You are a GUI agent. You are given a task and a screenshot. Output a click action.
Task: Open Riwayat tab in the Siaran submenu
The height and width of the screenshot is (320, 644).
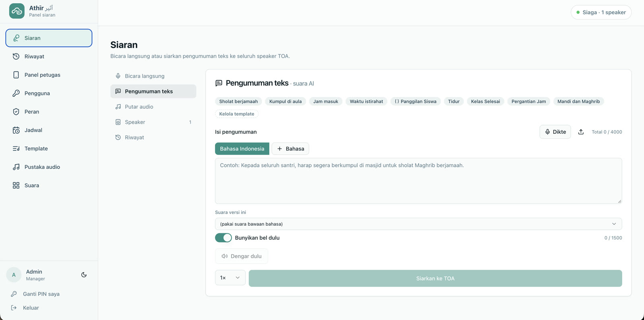pyautogui.click(x=153, y=137)
